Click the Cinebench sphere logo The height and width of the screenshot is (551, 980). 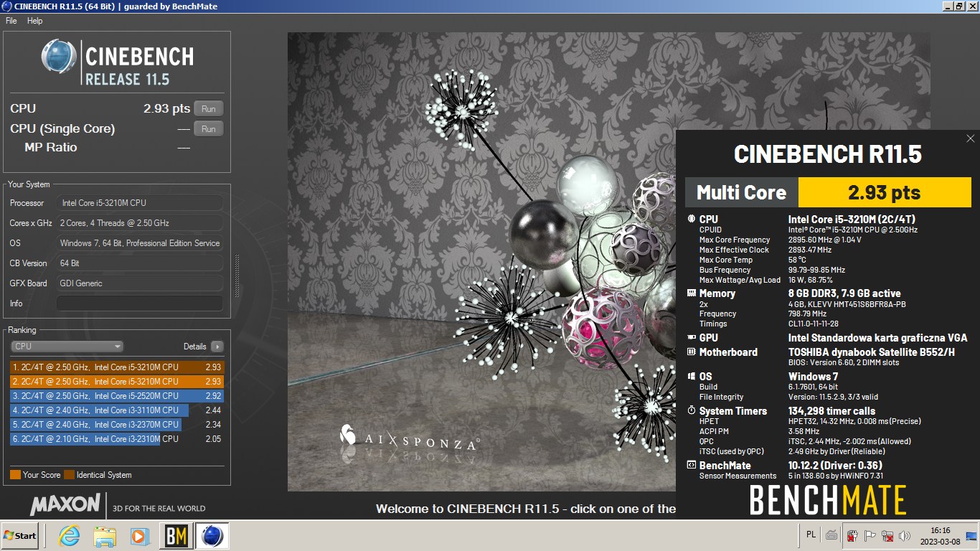pos(59,57)
